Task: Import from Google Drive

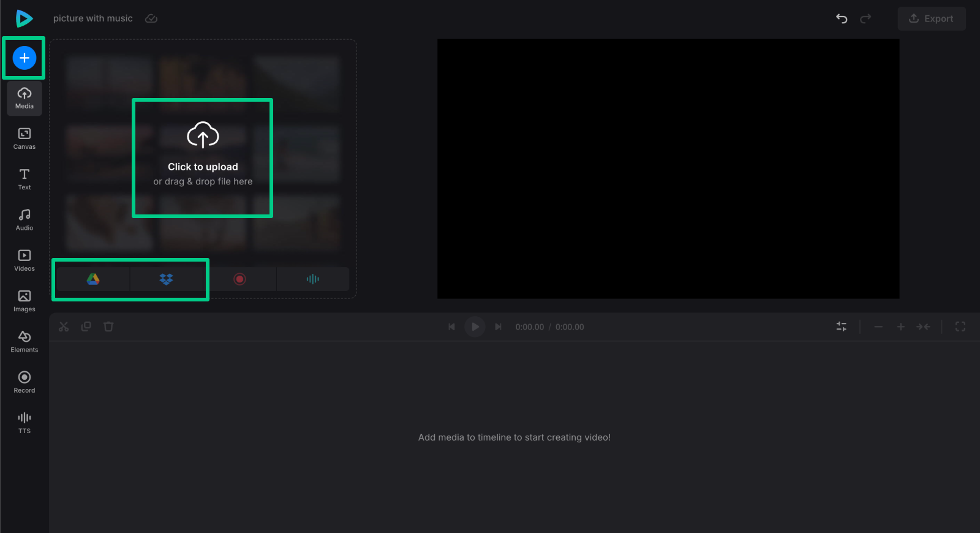Action: coord(93,279)
